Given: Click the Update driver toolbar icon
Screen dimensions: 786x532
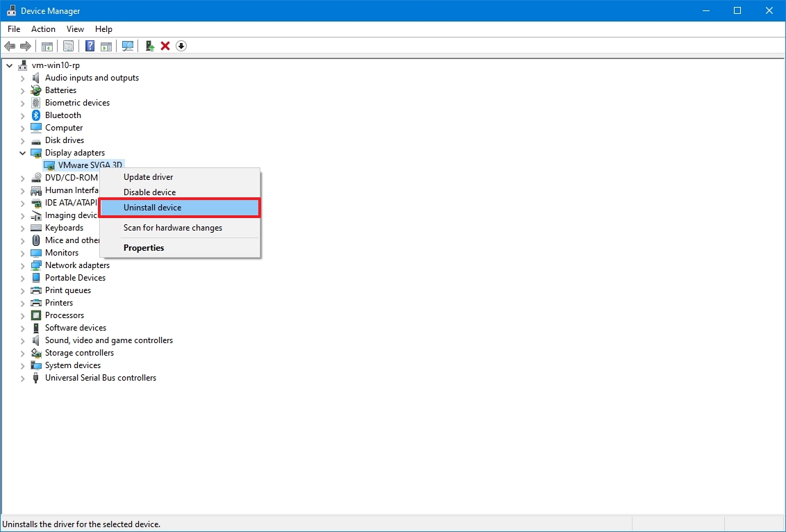Looking at the screenshot, I should [x=149, y=46].
